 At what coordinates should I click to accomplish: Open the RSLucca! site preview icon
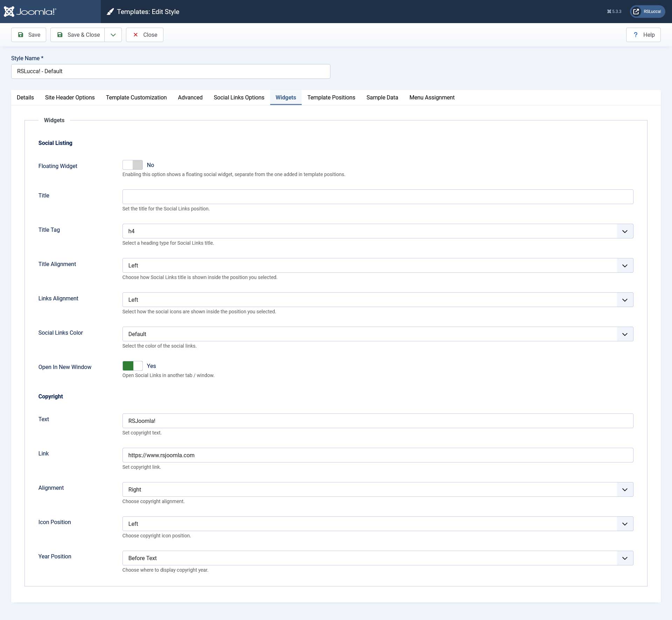(x=636, y=12)
